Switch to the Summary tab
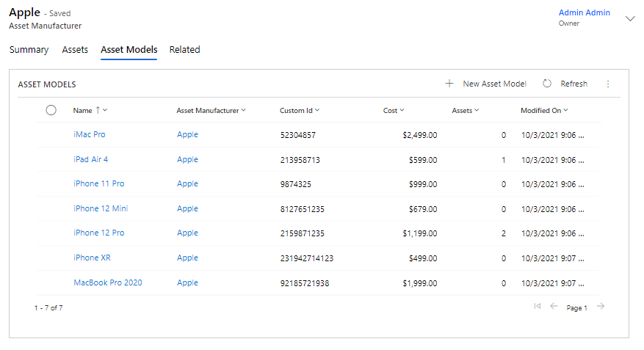This screenshot has height=350, width=644. 29,50
